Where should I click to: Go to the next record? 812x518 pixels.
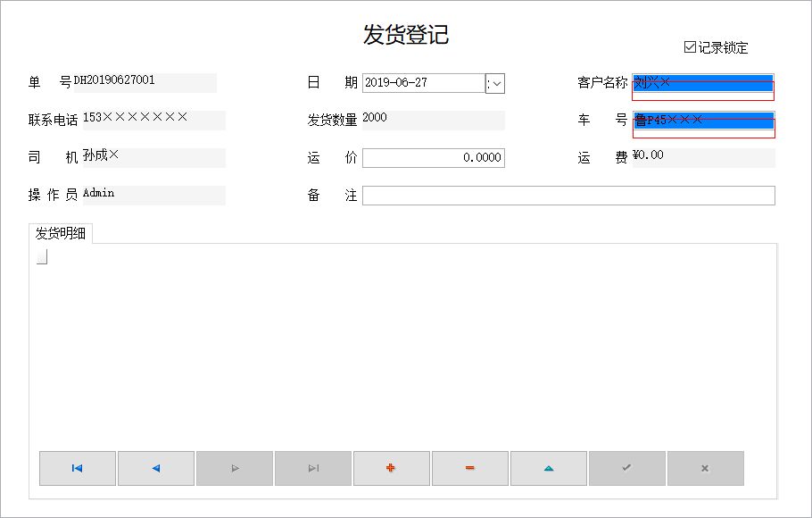tap(235, 468)
